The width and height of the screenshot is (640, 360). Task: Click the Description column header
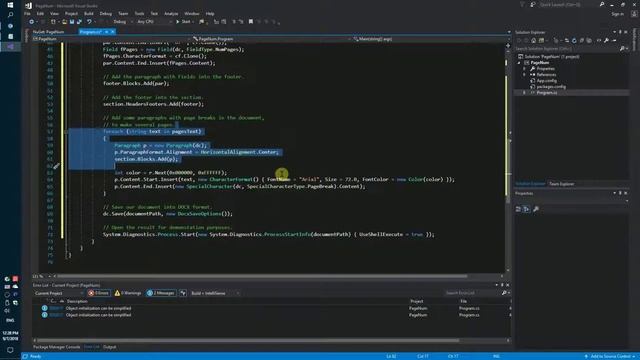click(x=78, y=301)
